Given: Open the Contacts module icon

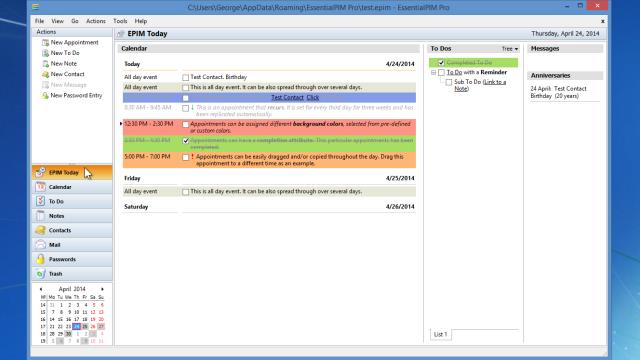Looking at the screenshot, I should pos(40,230).
